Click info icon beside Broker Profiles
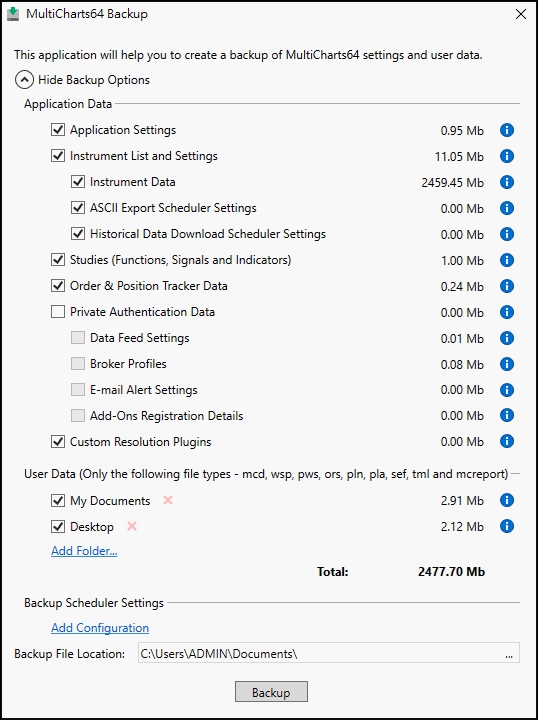Image resolution: width=538 pixels, height=720 pixels. [x=506, y=364]
